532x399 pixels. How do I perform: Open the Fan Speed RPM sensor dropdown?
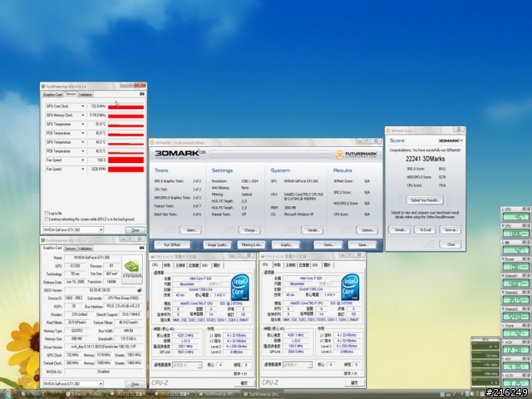82,169
